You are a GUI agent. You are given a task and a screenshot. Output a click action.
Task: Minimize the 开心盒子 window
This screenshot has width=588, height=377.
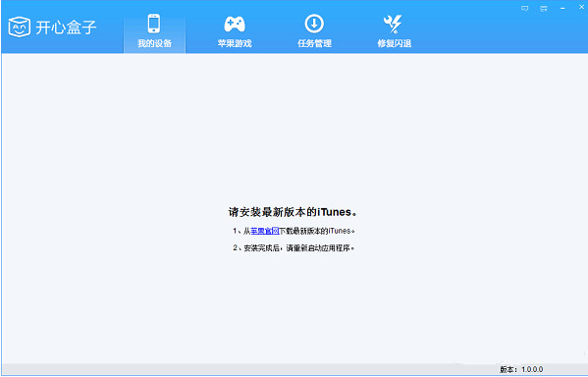click(562, 8)
